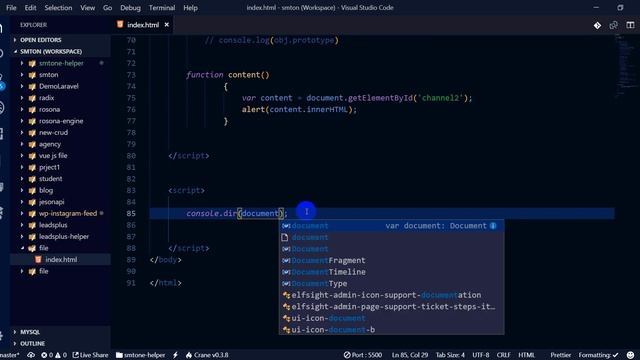The width and height of the screenshot is (640, 360).
Task: Choose DocumentFragment from the suggestion list
Action: click(391, 260)
